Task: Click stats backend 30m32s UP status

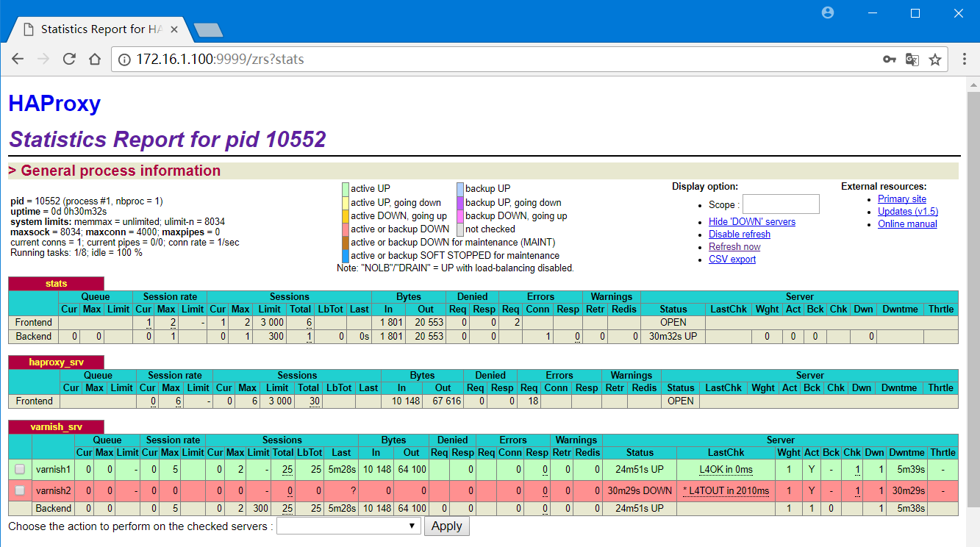Action: 673,336
